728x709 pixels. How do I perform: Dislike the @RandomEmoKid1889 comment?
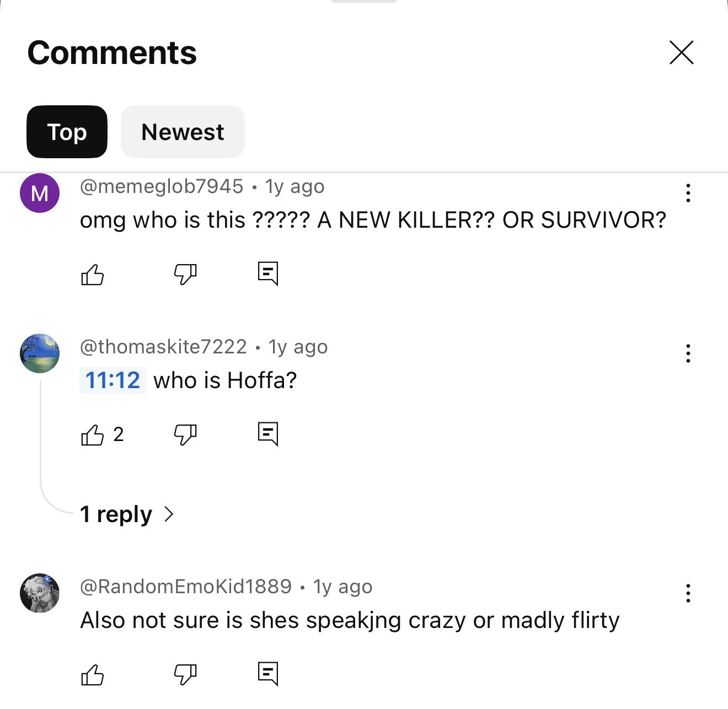tap(185, 674)
